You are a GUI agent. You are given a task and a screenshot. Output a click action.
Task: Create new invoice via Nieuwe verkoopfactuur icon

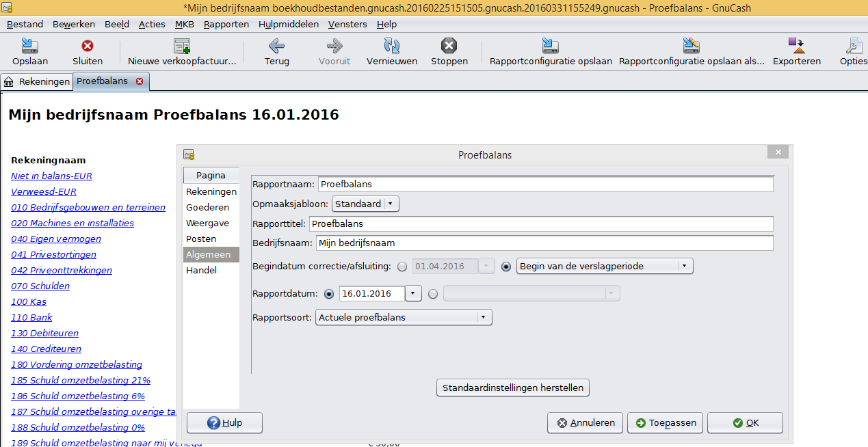(x=181, y=46)
